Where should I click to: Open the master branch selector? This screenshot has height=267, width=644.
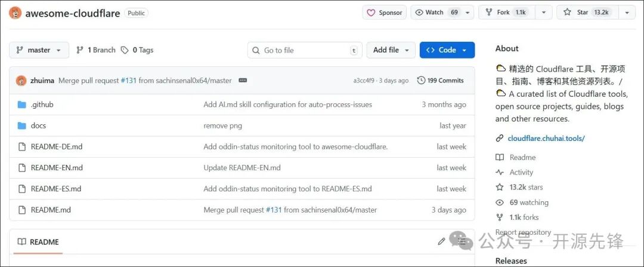[x=39, y=50]
